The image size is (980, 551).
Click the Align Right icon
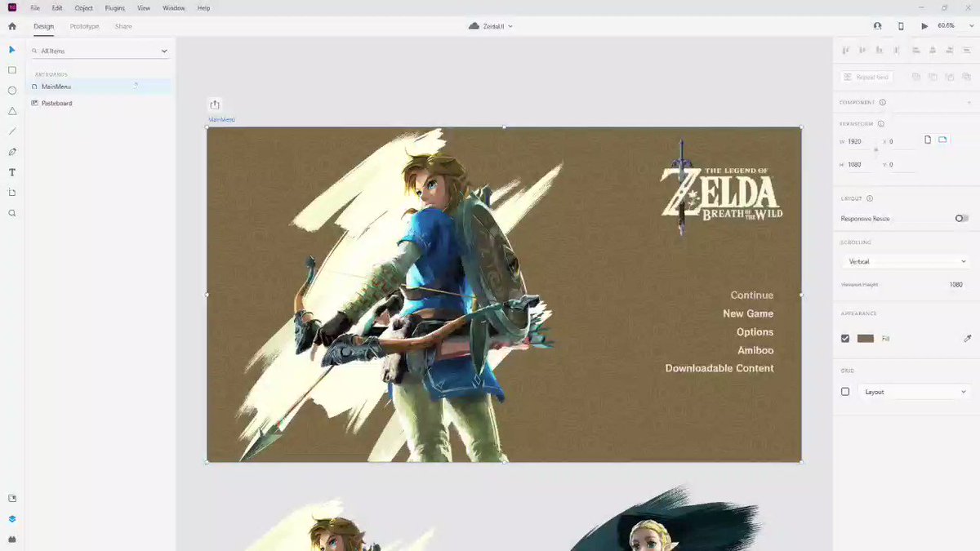[x=950, y=51]
